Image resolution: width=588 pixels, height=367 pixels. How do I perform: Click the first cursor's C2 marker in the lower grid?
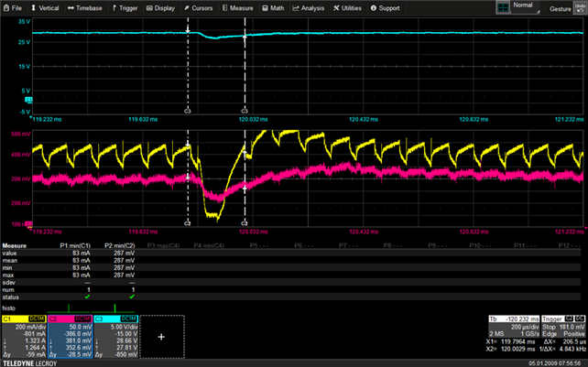(188, 223)
